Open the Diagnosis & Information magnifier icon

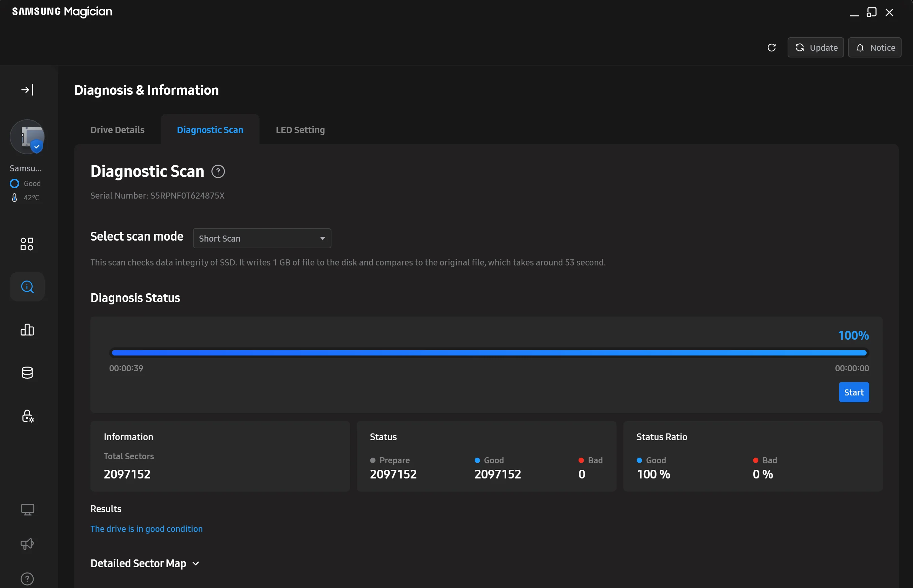pos(27,287)
